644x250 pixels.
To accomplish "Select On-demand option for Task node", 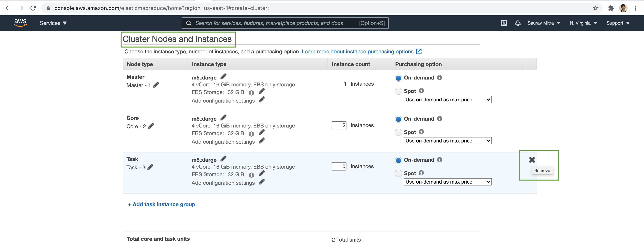I will point(397,160).
